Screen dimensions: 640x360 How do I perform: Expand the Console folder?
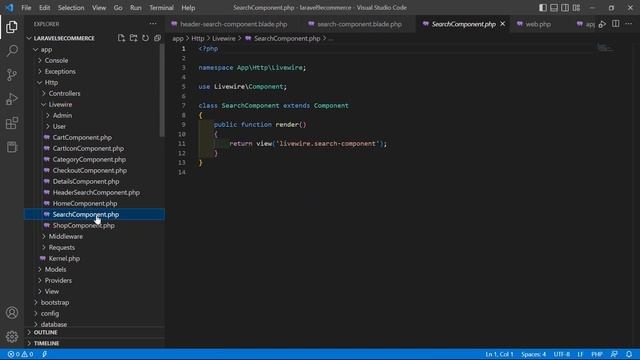point(56,60)
